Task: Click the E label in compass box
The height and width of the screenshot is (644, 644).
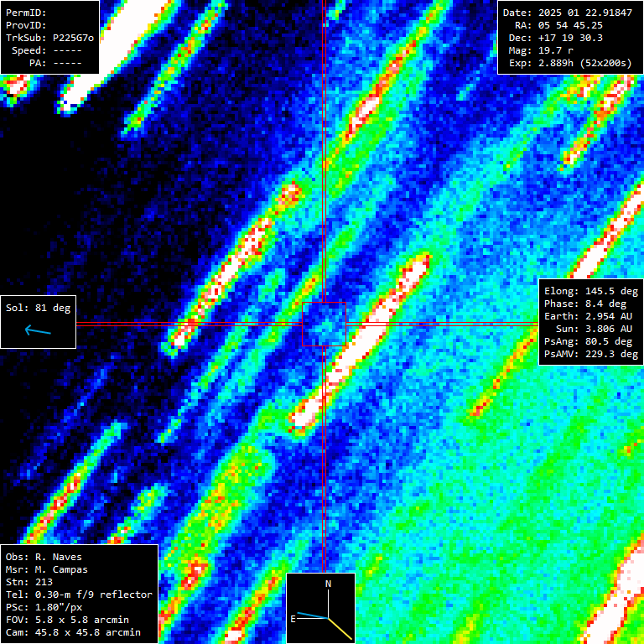Action: point(293,619)
